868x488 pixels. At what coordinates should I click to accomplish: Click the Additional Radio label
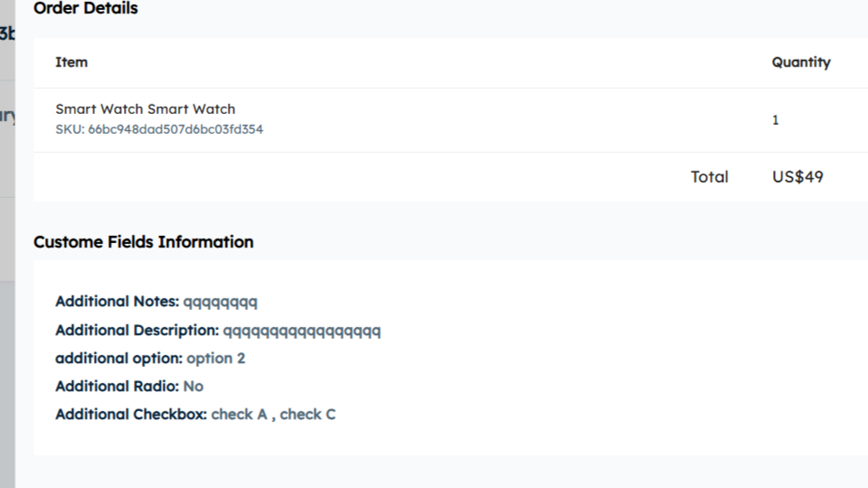point(117,387)
